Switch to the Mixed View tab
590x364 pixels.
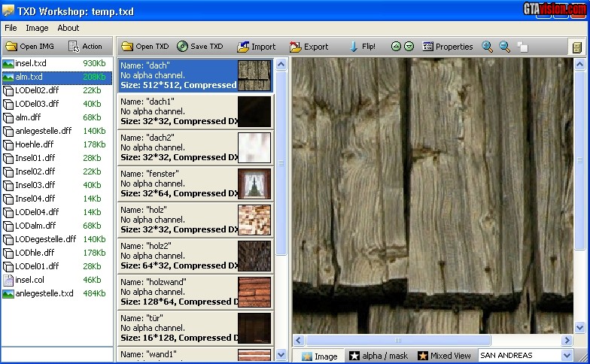tap(445, 356)
